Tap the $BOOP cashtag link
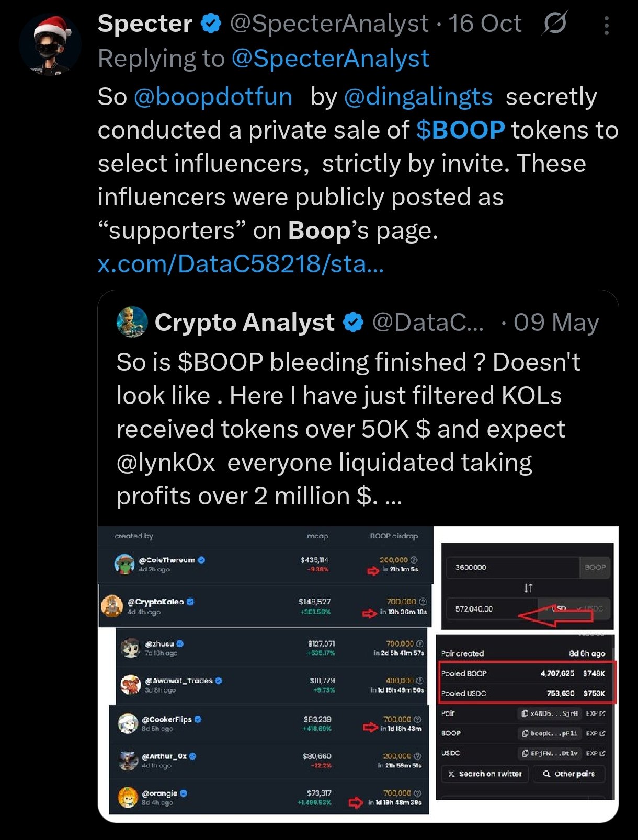The height and width of the screenshot is (840, 638). point(460,130)
